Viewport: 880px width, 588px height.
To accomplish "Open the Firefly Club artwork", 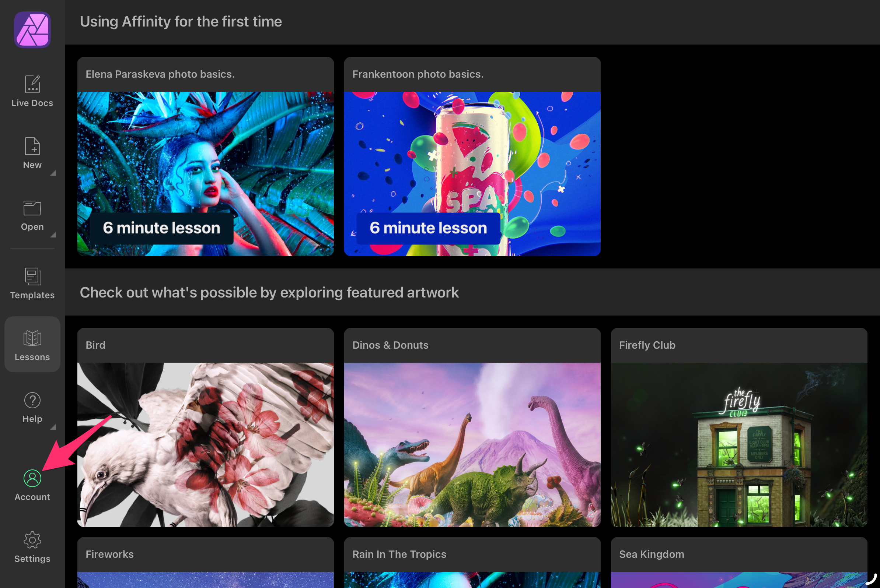I will tap(738, 444).
